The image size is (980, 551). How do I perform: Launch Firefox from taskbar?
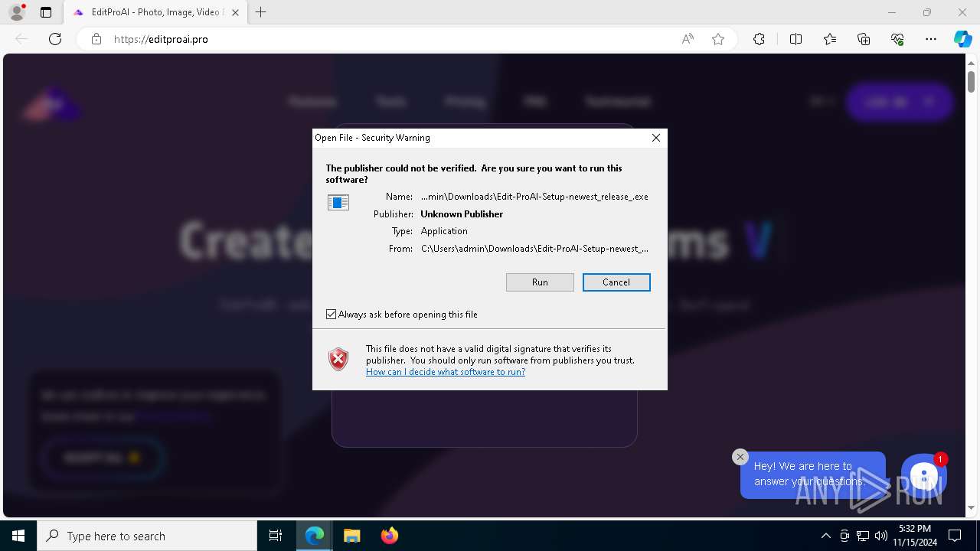(389, 536)
